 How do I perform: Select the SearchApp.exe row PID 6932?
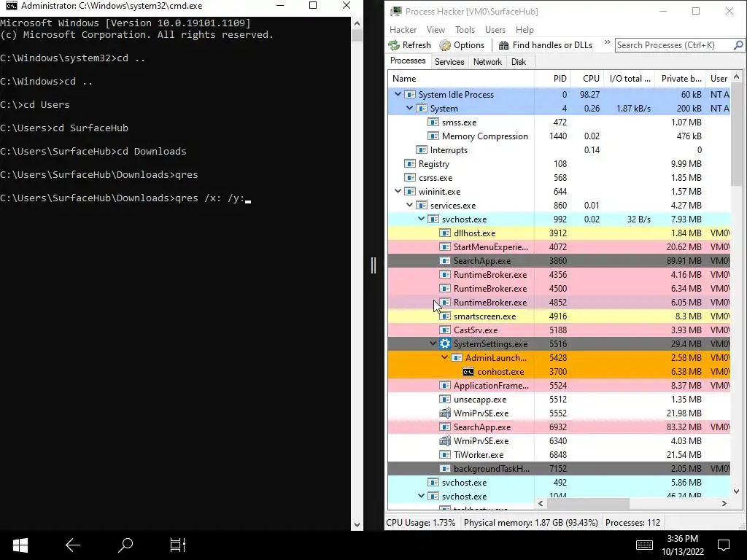point(560,427)
